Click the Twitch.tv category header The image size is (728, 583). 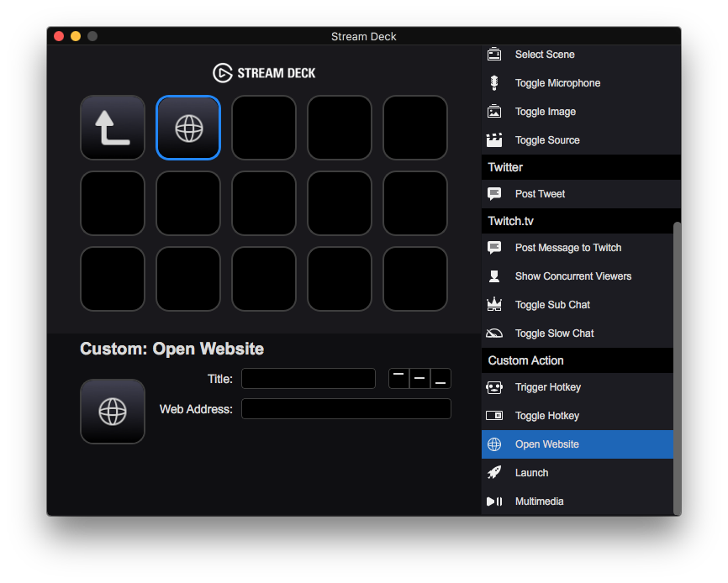[578, 221]
